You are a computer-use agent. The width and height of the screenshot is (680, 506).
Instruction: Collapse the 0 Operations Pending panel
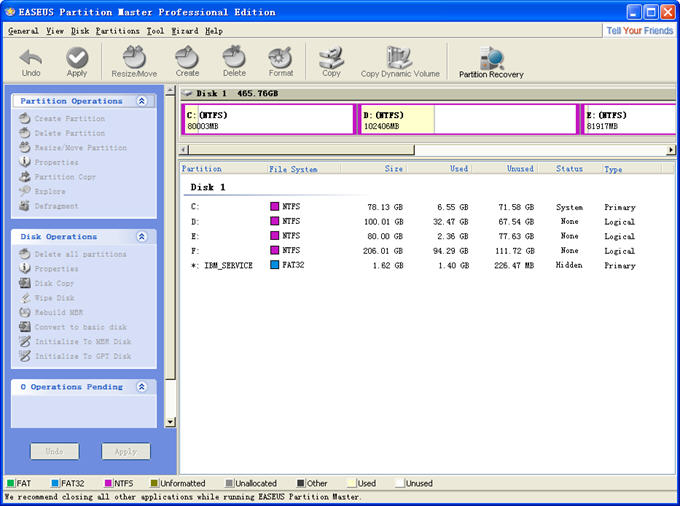(142, 387)
